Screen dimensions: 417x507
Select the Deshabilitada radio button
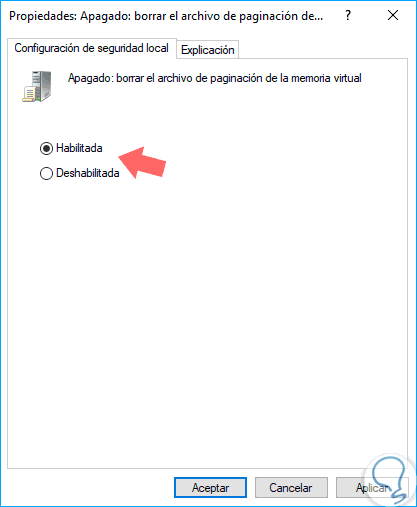pyautogui.click(x=46, y=173)
